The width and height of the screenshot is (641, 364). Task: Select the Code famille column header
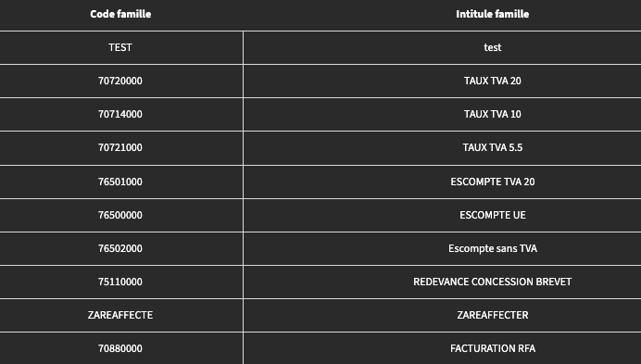pyautogui.click(x=120, y=14)
